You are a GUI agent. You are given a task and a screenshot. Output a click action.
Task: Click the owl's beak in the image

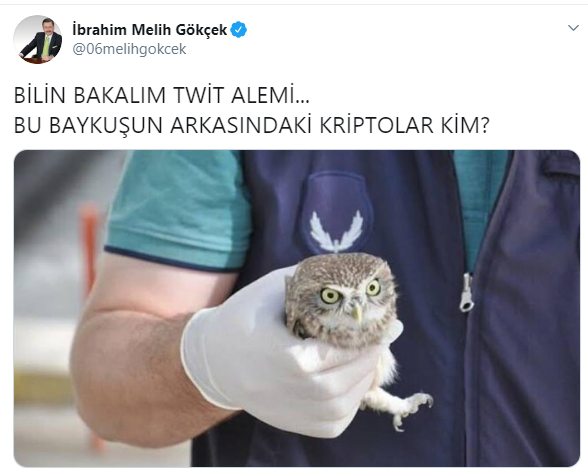pos(357,311)
